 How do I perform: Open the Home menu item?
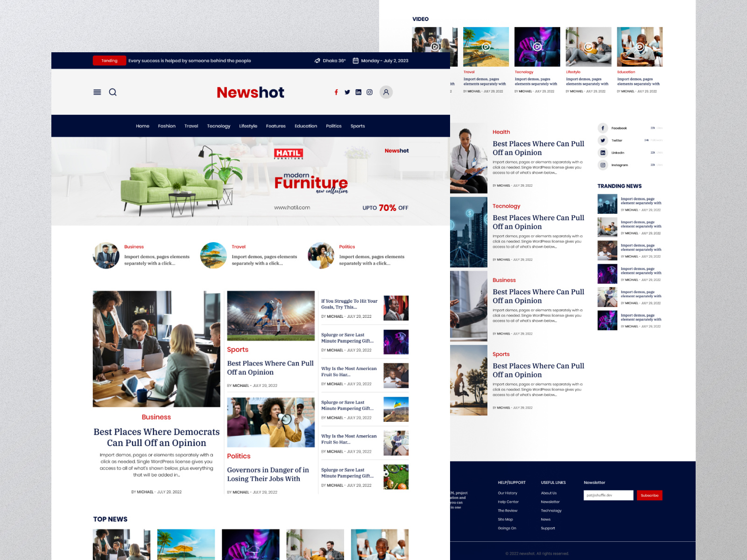tap(143, 126)
